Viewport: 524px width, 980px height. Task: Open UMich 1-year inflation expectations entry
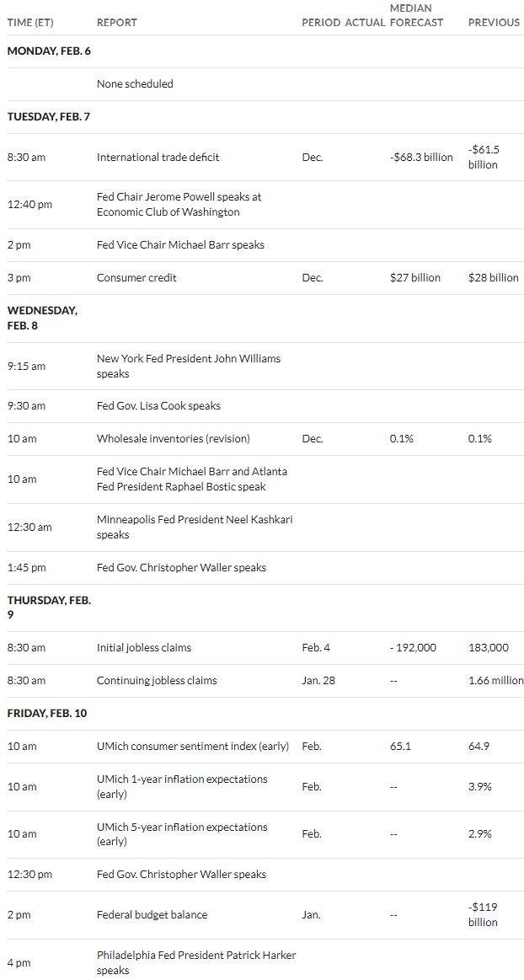click(182, 787)
